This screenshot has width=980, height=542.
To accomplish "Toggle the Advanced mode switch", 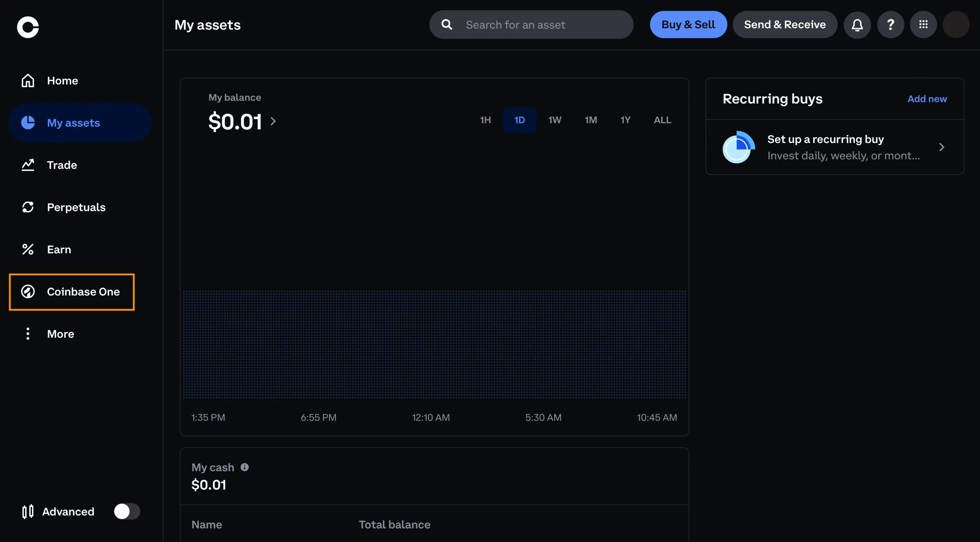I will coord(126,511).
